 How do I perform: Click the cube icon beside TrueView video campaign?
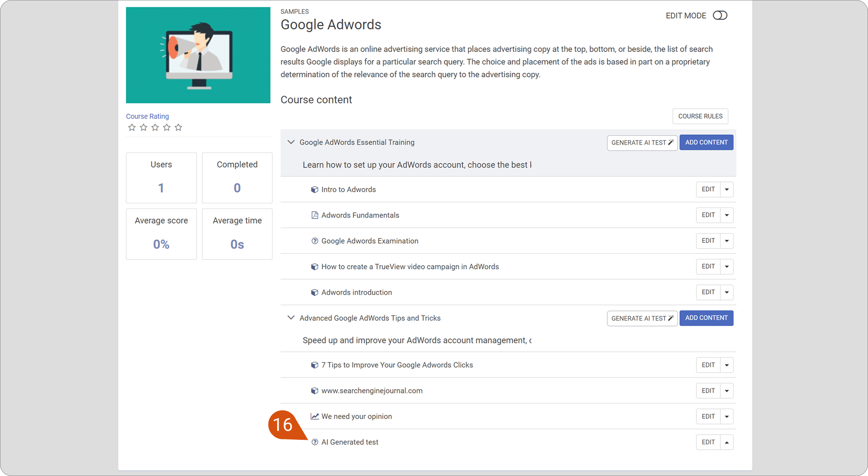coord(314,267)
